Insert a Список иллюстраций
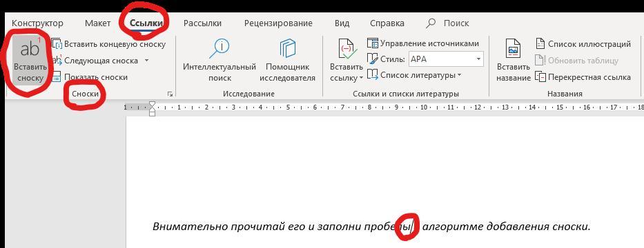The image size is (644, 248). tap(583, 44)
